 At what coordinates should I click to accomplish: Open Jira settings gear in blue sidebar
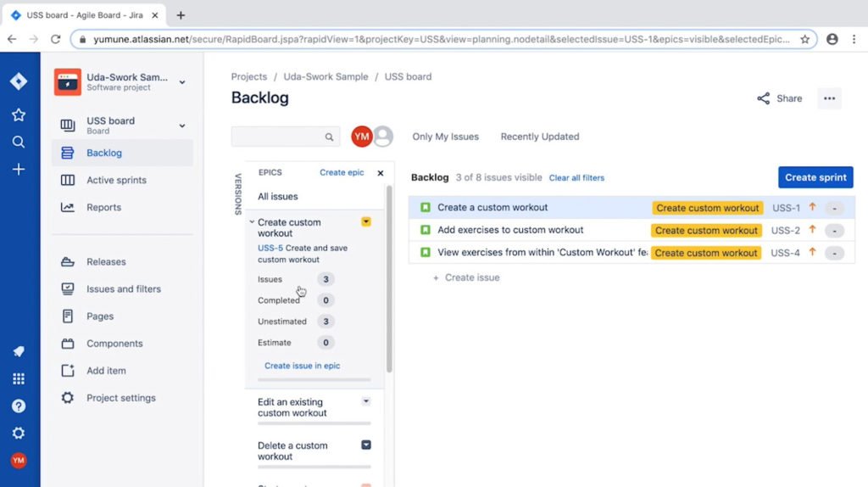coord(19,434)
